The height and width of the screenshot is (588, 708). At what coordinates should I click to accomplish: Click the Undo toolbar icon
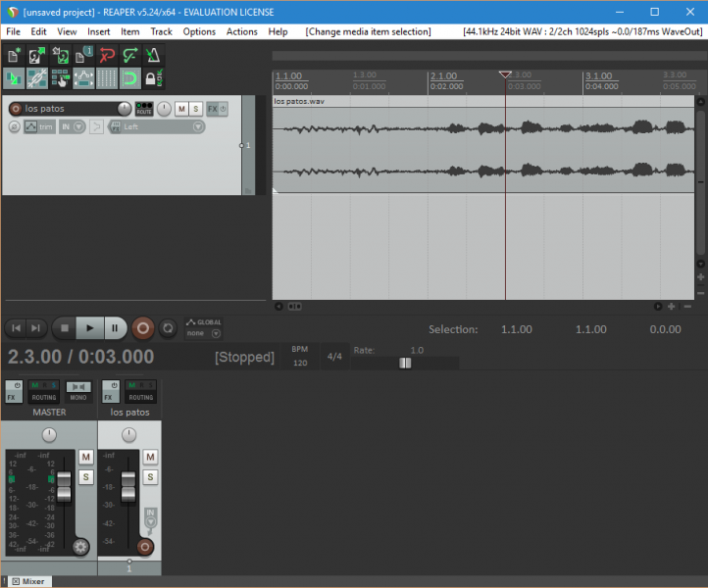coord(107,55)
